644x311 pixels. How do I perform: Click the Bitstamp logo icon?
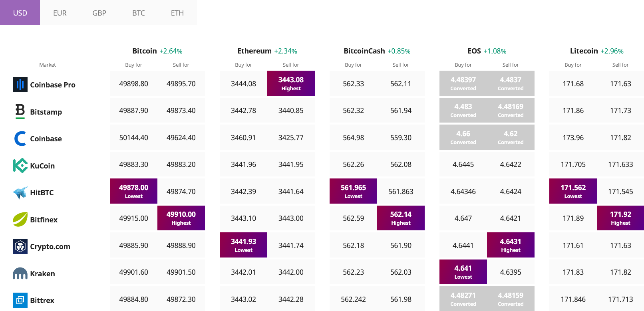pos(20,111)
